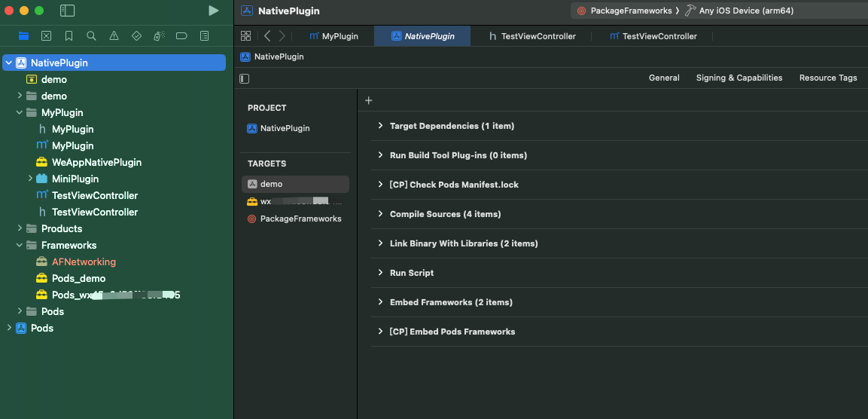Toggle the project and targets list sidebar
Viewport: 868px width, 419px height.
click(244, 78)
